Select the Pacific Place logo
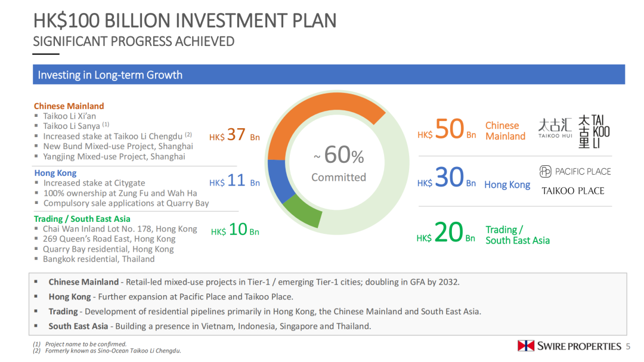The image size is (644, 362). pos(575,172)
